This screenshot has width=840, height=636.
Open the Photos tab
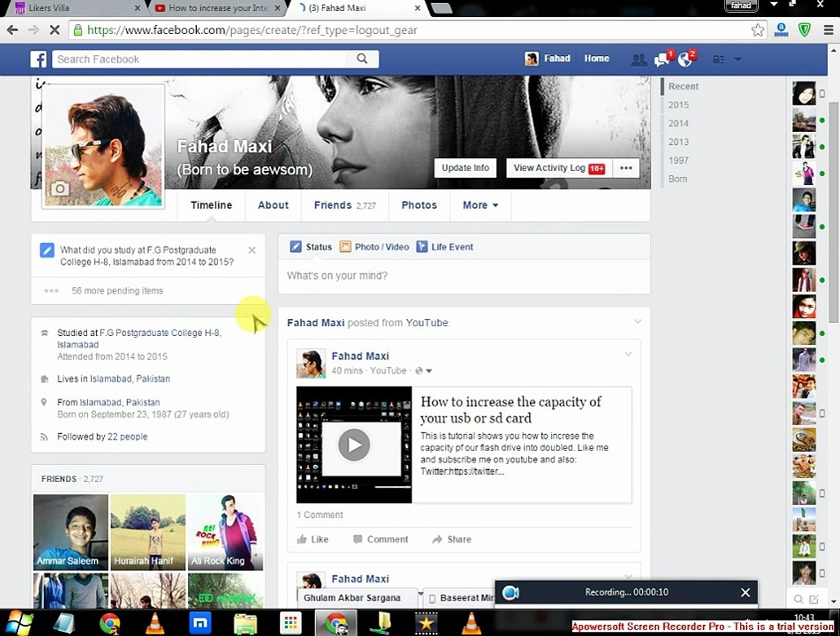click(419, 205)
